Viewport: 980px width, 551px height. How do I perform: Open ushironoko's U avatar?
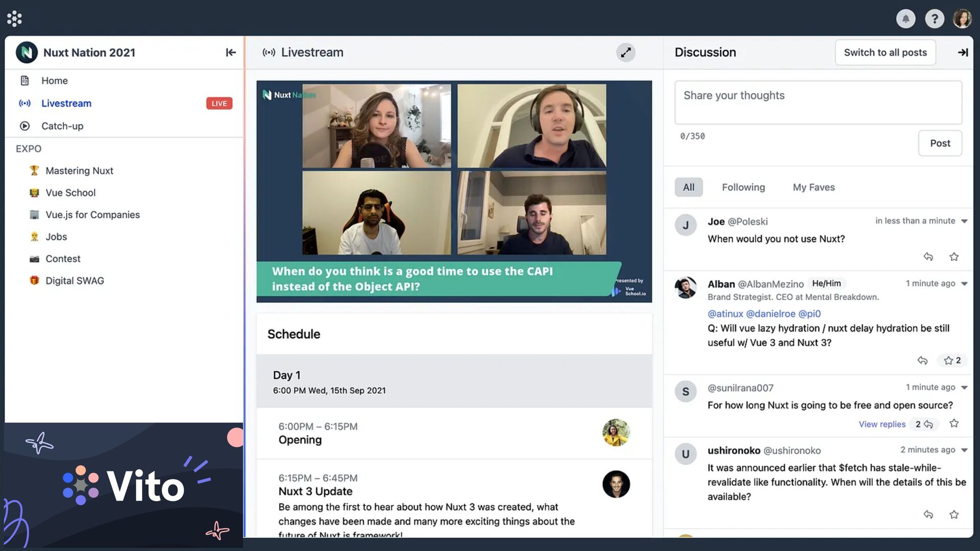(685, 454)
